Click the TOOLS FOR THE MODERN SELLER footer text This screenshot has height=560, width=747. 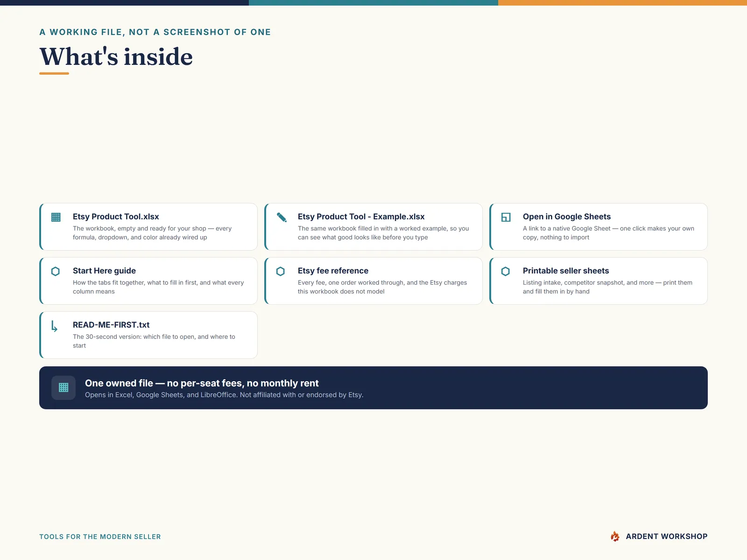coord(100,537)
